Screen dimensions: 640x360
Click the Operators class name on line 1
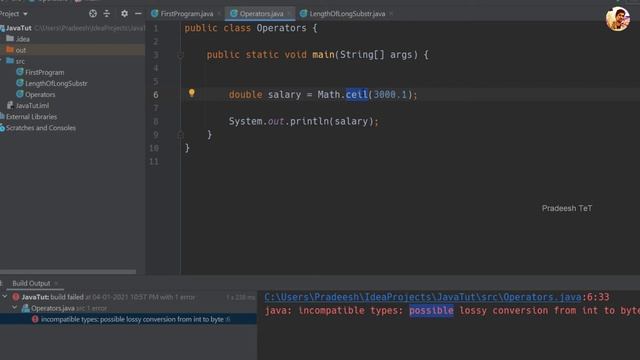pyautogui.click(x=281, y=28)
